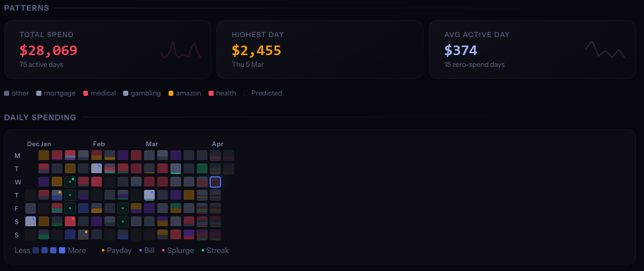Click the highlighted Wednesday cell under Apr

click(216, 182)
